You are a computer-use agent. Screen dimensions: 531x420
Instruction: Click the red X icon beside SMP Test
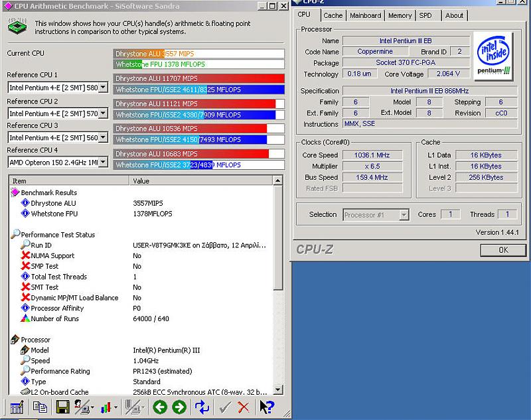click(25, 265)
